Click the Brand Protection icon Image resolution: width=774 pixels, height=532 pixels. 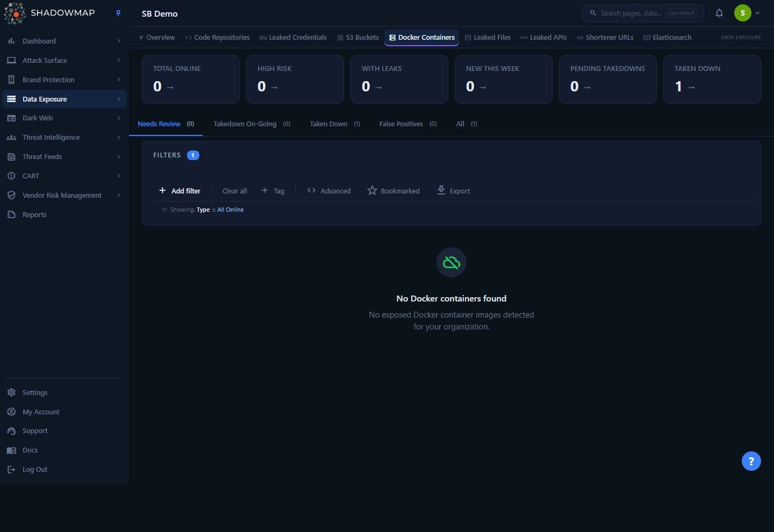pyautogui.click(x=11, y=80)
